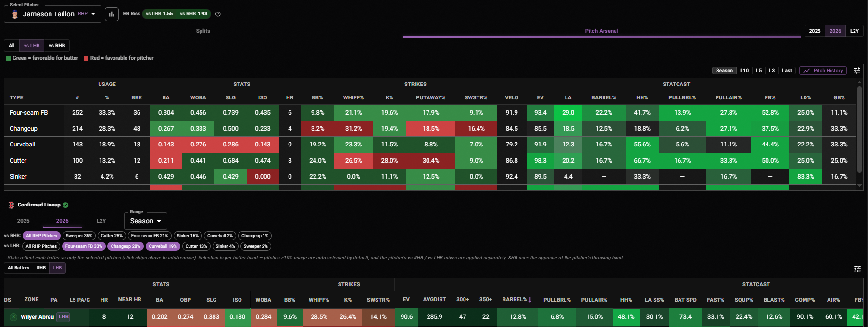Click the vs RHB All RHP Pitches chip
This screenshot has height=327, width=868.
point(41,236)
